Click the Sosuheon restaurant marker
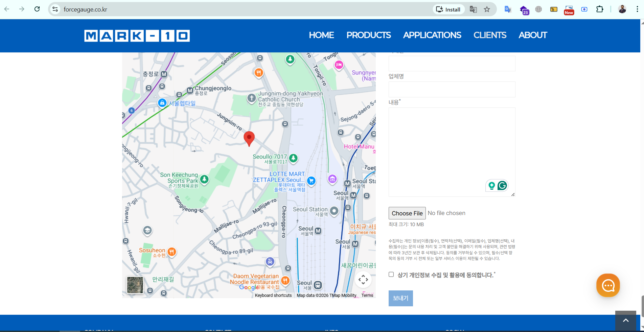Viewport: 644px width, 332px height. point(172,252)
